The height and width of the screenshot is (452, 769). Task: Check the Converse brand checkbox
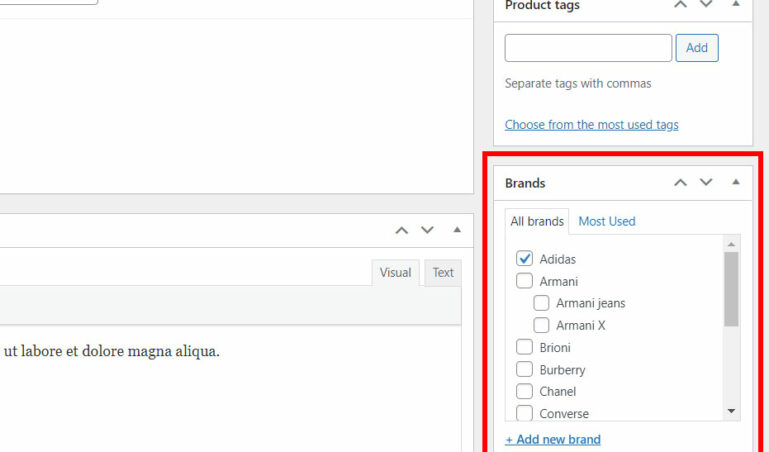(x=524, y=413)
